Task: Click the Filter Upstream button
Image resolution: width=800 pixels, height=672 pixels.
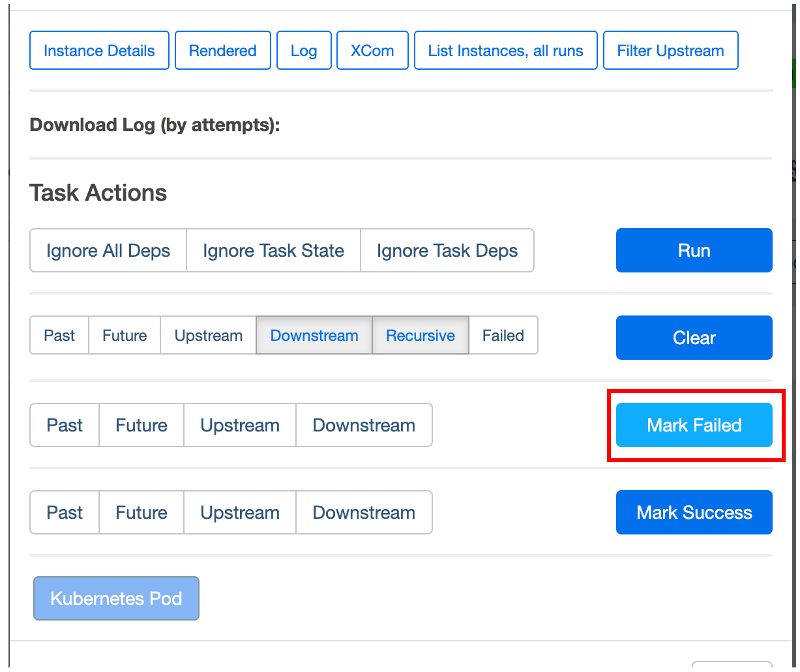Action: [670, 51]
